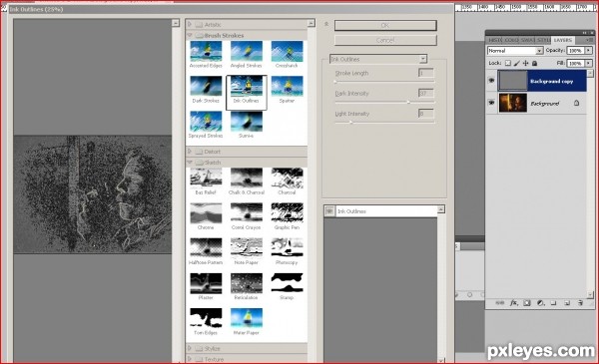Delete layer trash icon
Image resolution: width=599 pixels, height=364 pixels.
(x=581, y=303)
